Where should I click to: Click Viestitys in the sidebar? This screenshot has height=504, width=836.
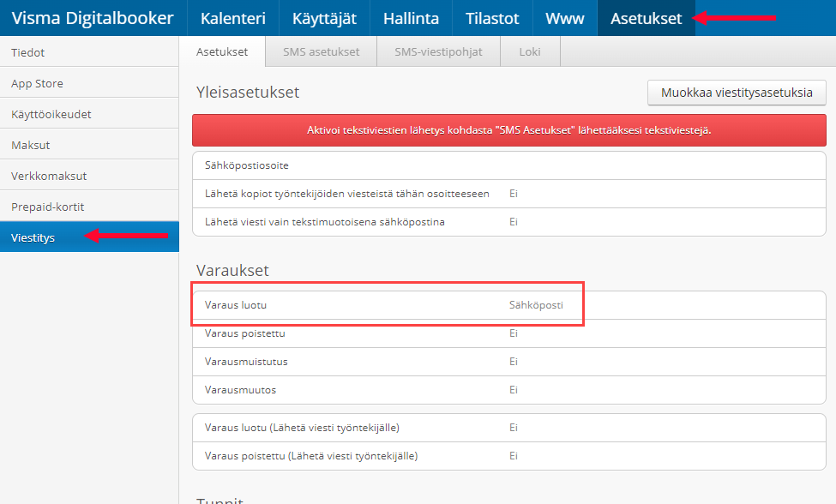[x=33, y=237]
